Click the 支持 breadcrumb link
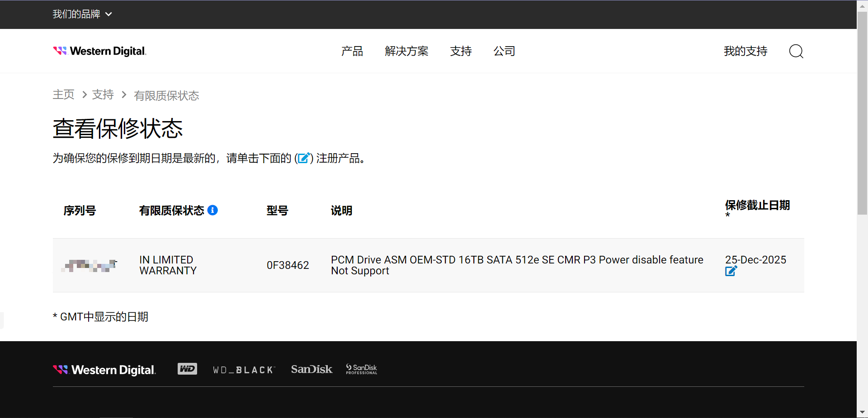 point(103,94)
